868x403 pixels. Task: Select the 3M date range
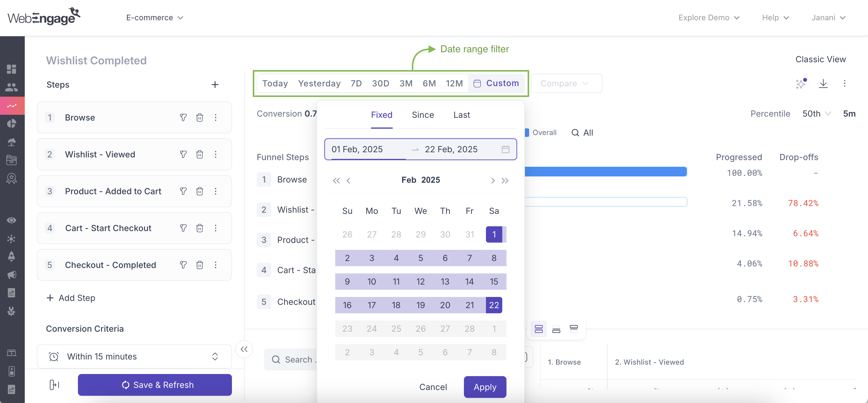[x=406, y=84]
